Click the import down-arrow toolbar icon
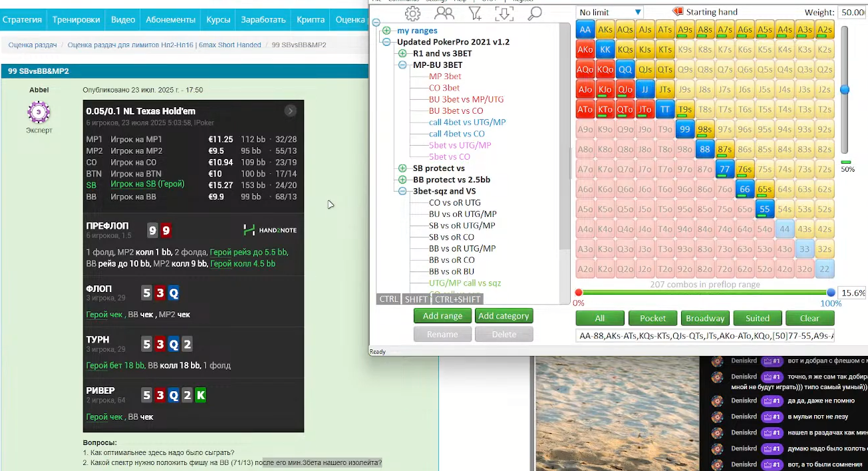Screen dimensions: 868x471 click(504, 13)
